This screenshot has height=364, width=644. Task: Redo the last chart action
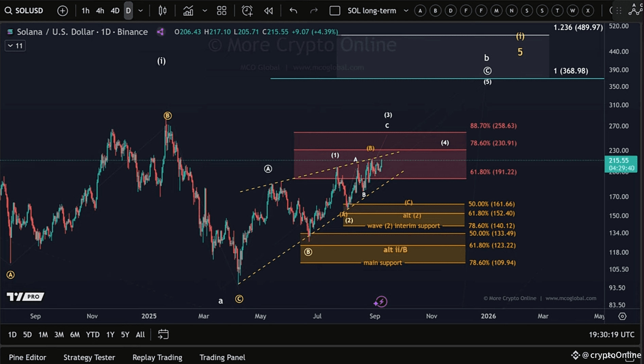tap(314, 11)
